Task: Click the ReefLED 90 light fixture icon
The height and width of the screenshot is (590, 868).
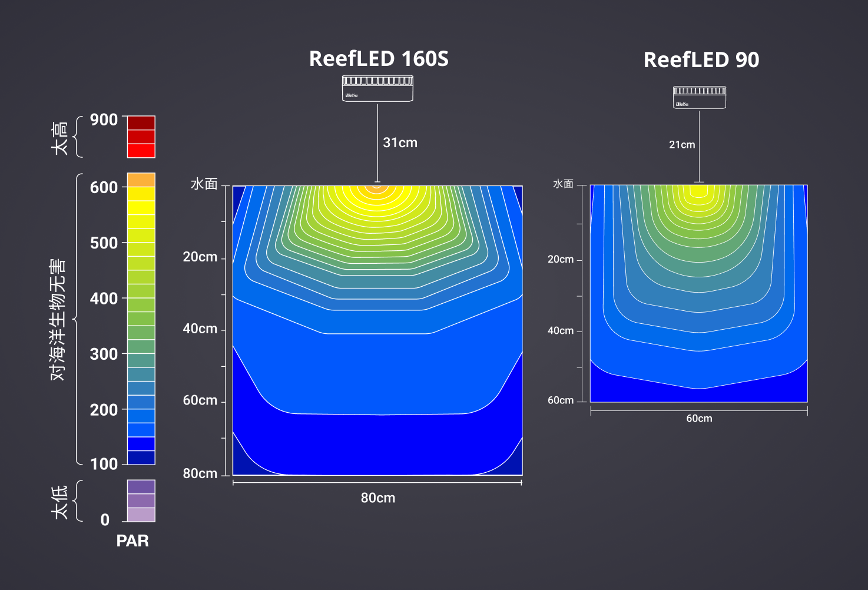Action: pyautogui.click(x=700, y=98)
